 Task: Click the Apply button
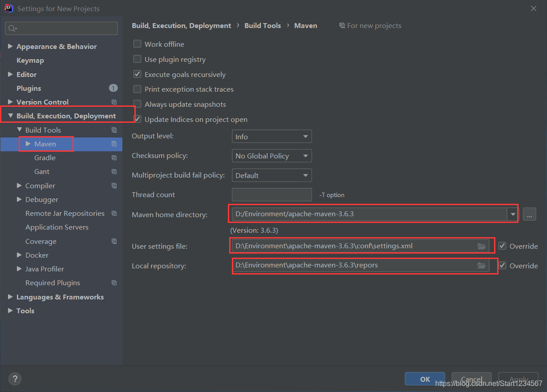[519, 379]
